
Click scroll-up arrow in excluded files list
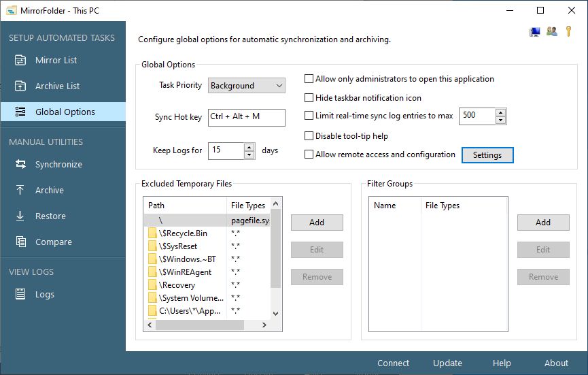(275, 203)
